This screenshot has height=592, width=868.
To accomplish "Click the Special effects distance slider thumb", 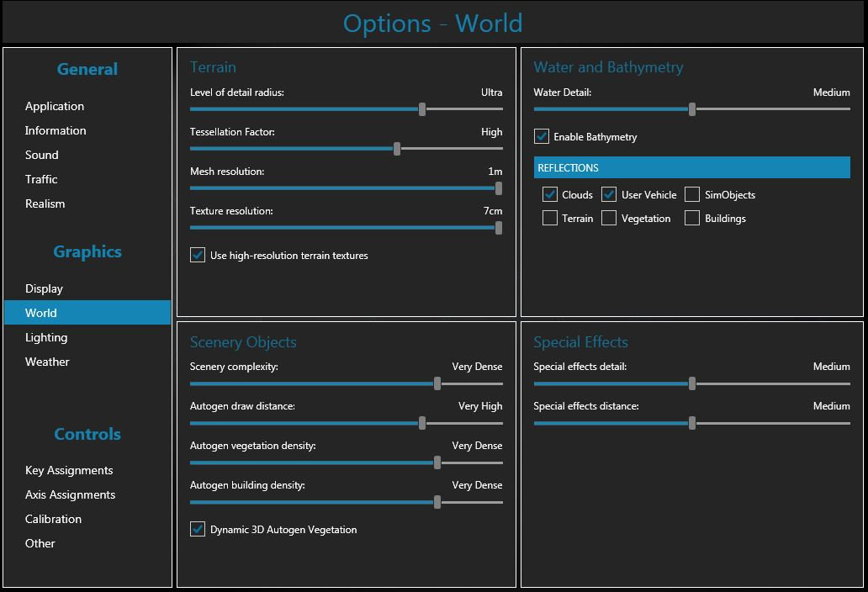I will (x=692, y=423).
